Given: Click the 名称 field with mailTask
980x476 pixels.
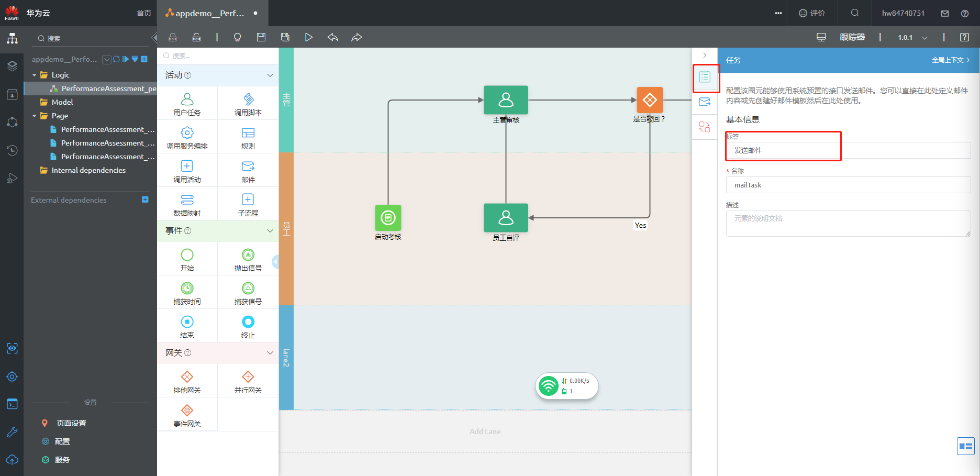Looking at the screenshot, I should click(848, 185).
